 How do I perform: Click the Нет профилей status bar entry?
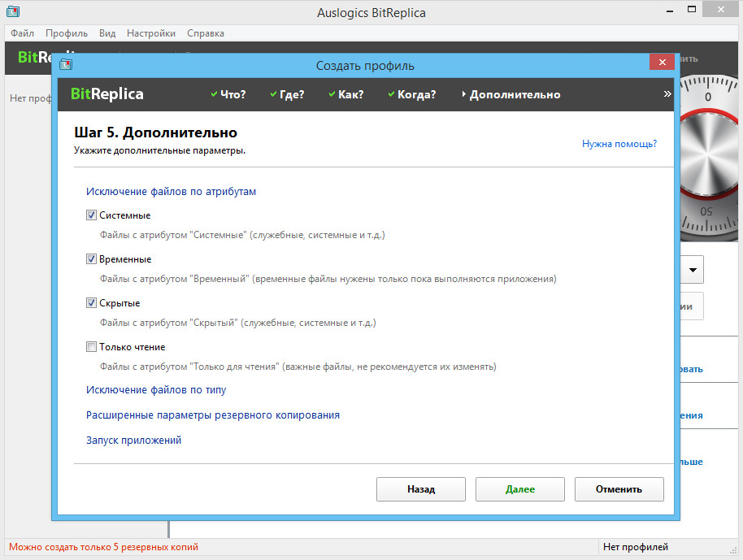(636, 547)
